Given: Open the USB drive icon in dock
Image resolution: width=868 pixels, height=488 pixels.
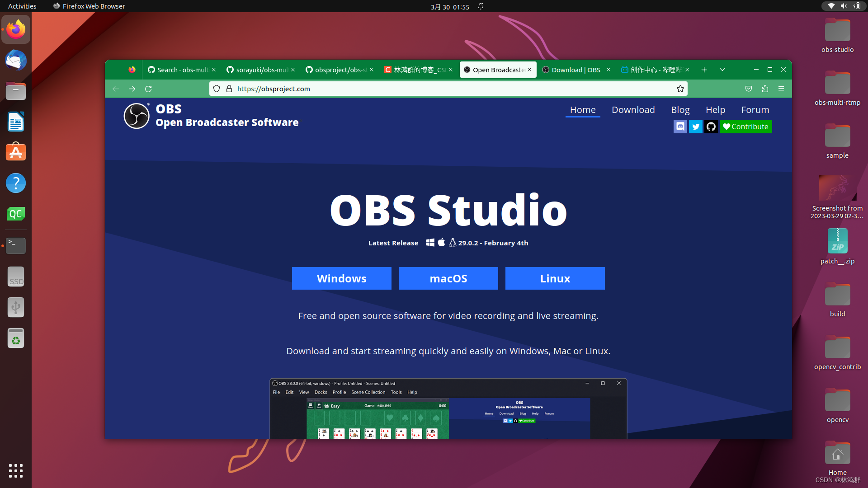Looking at the screenshot, I should 16,307.
